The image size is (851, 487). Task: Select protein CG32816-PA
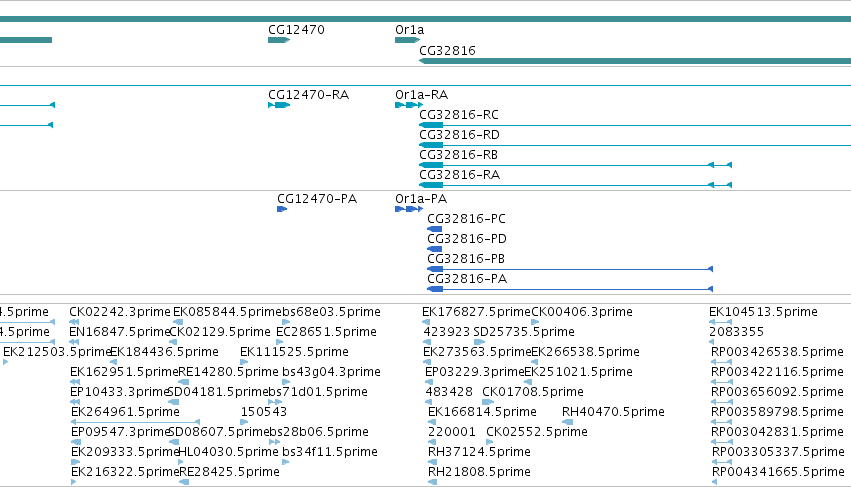467,279
